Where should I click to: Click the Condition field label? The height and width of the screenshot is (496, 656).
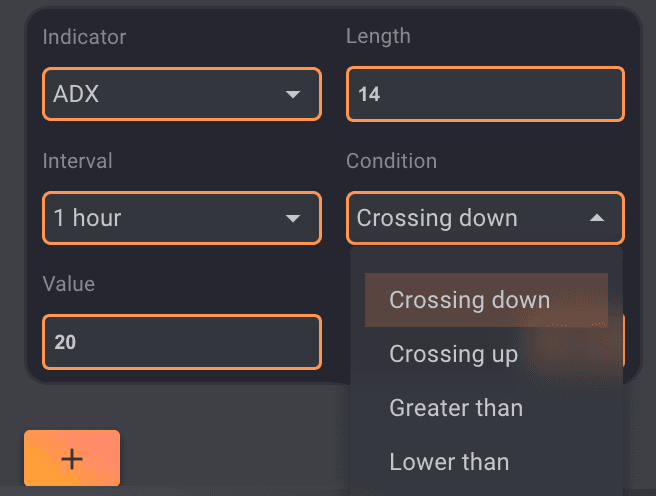click(x=391, y=161)
